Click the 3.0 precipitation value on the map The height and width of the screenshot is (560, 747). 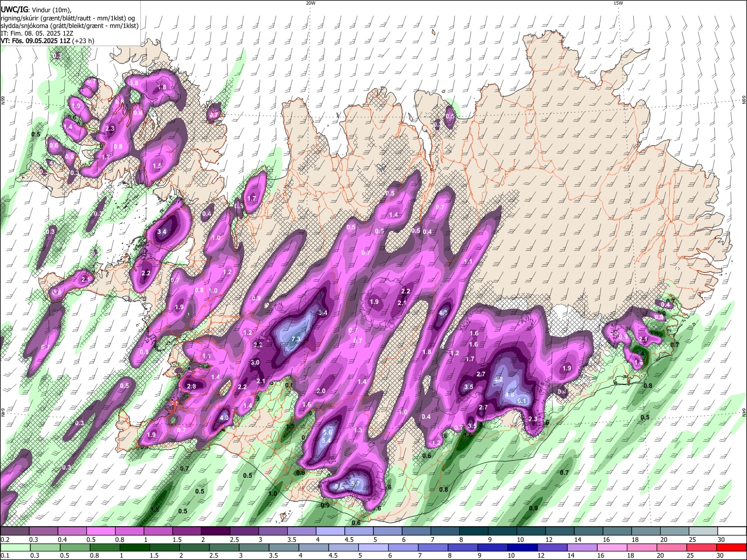click(255, 362)
